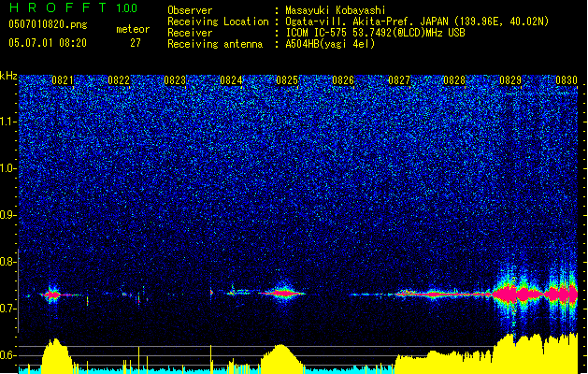Click the 0.8 frequency axis label
The image size is (588, 374).
point(7,262)
